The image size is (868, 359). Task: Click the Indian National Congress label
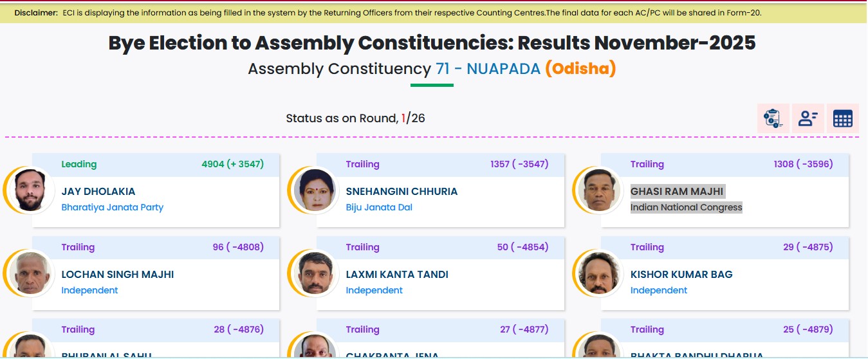[686, 207]
